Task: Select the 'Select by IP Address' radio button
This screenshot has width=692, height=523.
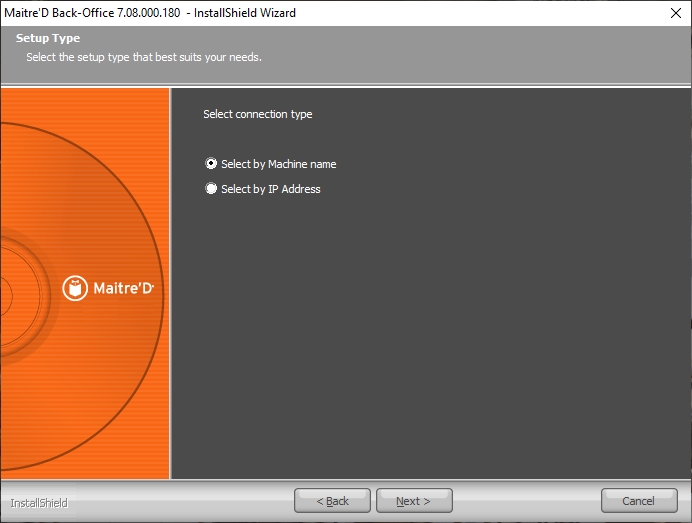Action: pos(211,189)
